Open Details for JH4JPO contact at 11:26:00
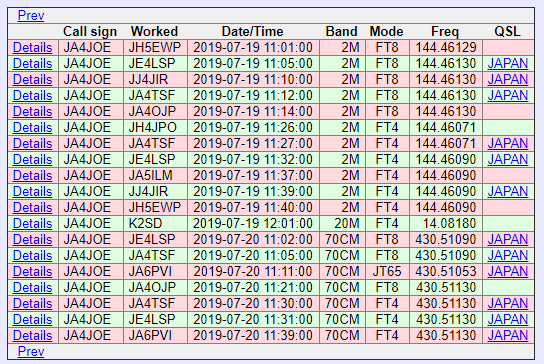Image resolution: width=544 pixels, height=364 pixels. point(32,127)
